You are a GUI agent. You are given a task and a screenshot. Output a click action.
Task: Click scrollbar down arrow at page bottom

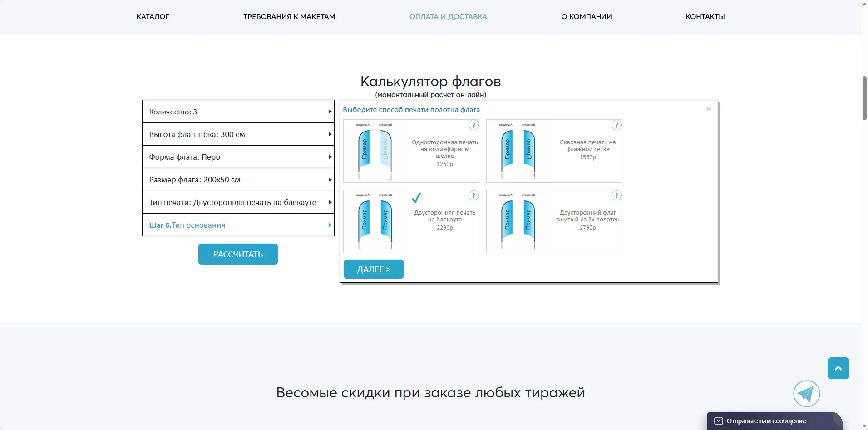[x=864, y=426]
